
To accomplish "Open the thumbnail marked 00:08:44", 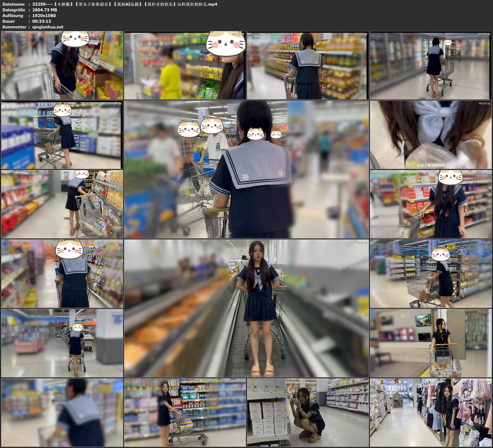I will coord(62,135).
